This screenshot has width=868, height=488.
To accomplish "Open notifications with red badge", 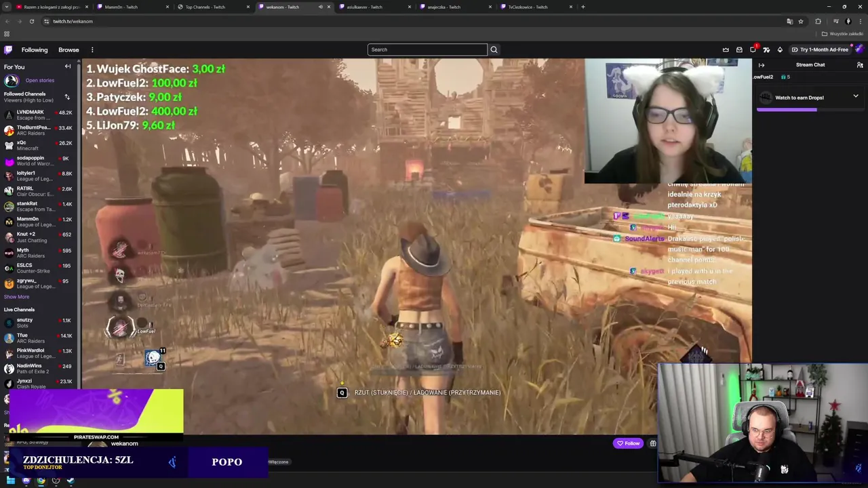I will (x=753, y=49).
